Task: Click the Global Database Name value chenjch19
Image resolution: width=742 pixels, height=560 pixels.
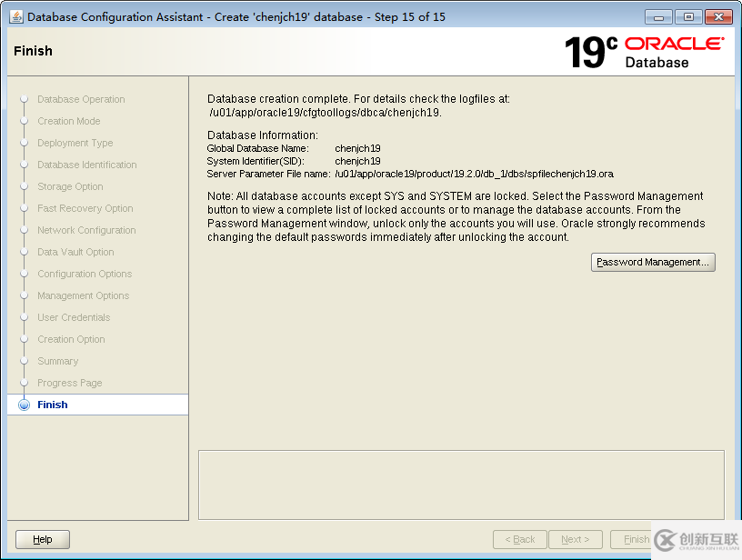Action: [357, 148]
